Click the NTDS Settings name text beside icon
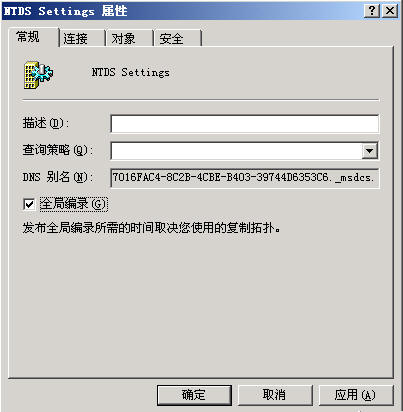Image resolution: width=403 pixels, height=412 pixels. 131,72
